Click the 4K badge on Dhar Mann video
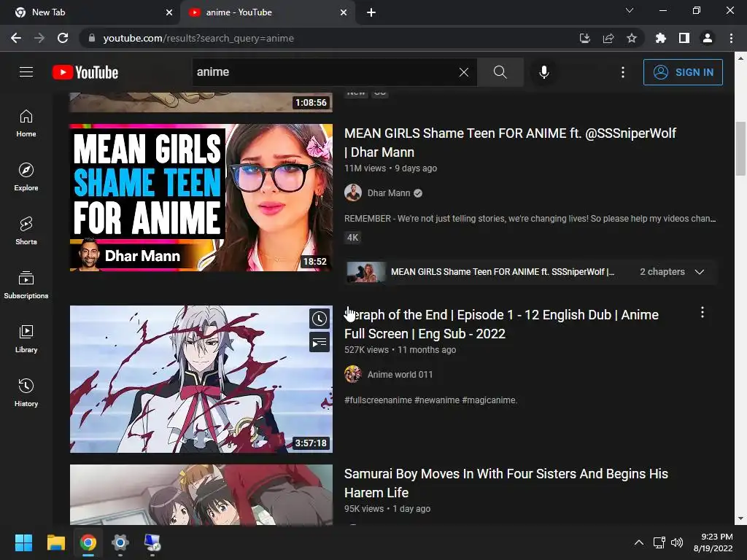The height and width of the screenshot is (560, 747). 352,237
